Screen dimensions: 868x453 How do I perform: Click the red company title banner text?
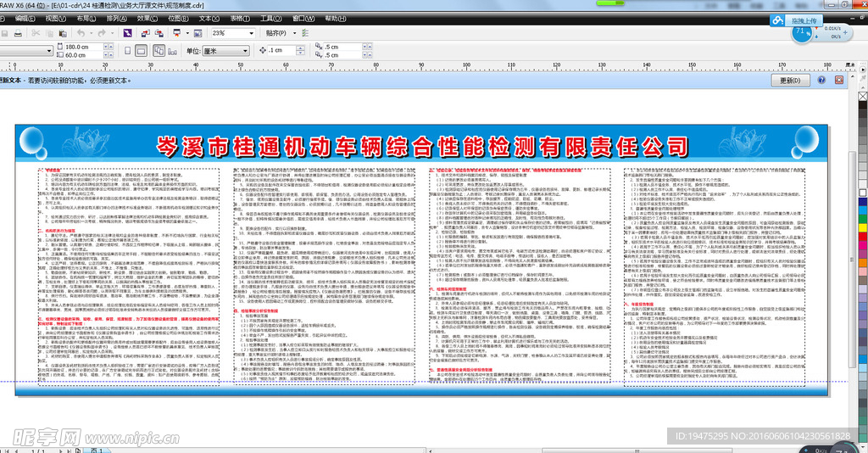tap(422, 147)
